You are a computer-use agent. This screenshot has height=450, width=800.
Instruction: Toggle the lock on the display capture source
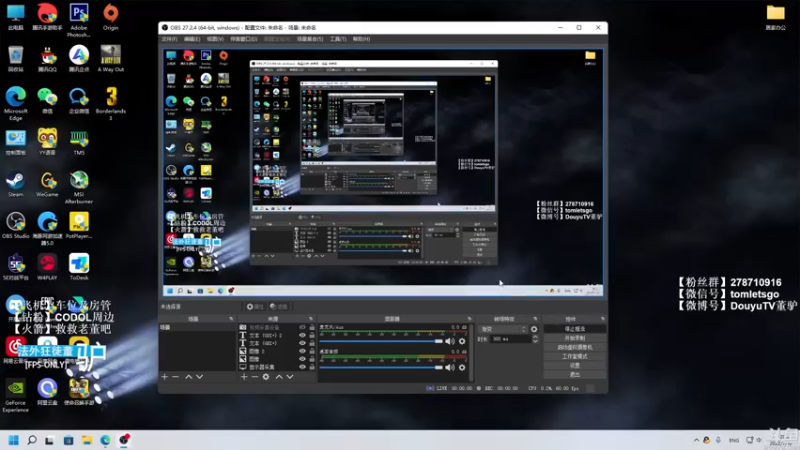click(x=312, y=367)
